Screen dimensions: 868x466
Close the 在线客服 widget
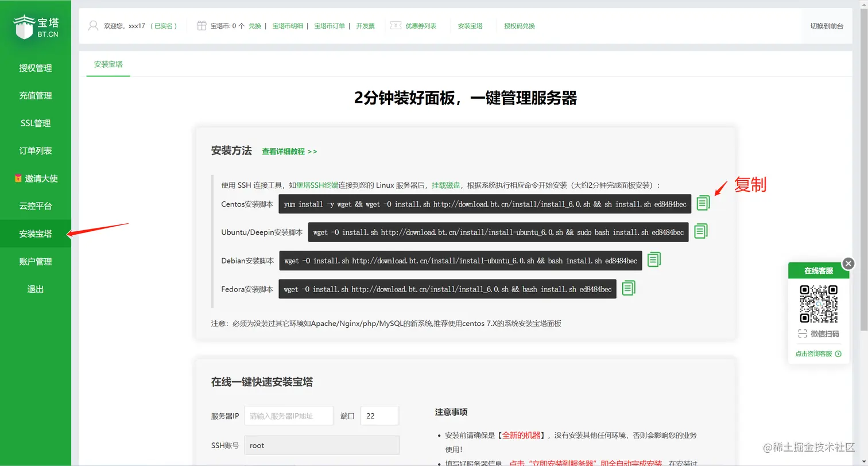coord(848,263)
